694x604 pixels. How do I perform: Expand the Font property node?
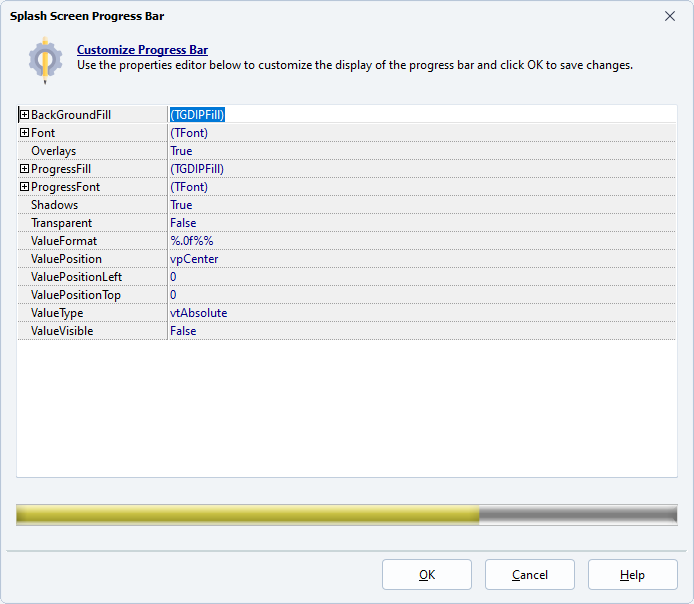tap(24, 133)
